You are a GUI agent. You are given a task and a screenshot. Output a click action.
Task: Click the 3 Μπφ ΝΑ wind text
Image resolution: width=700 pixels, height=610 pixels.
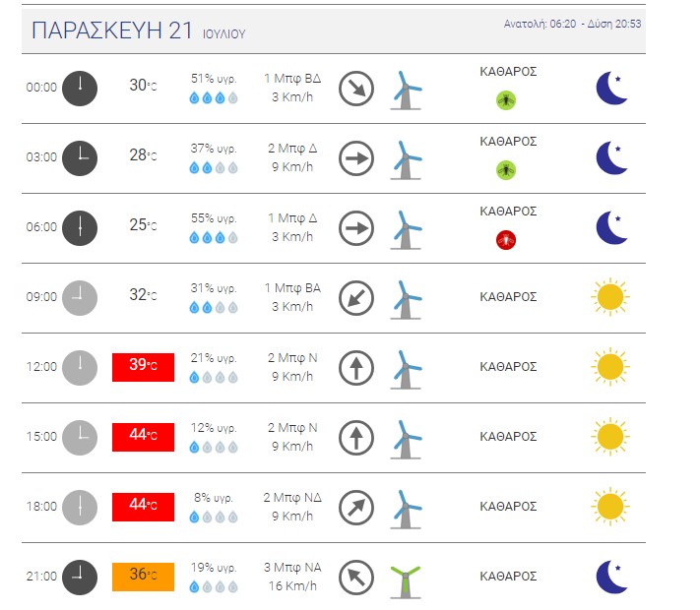(292, 567)
